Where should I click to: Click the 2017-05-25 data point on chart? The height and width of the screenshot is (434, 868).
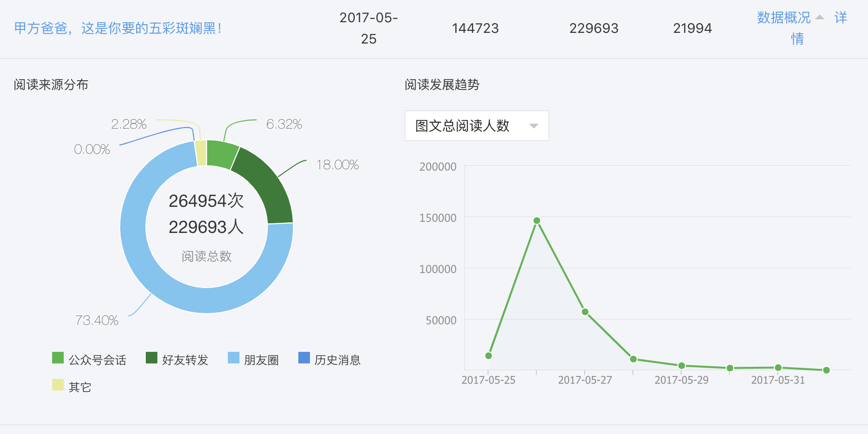click(x=489, y=356)
